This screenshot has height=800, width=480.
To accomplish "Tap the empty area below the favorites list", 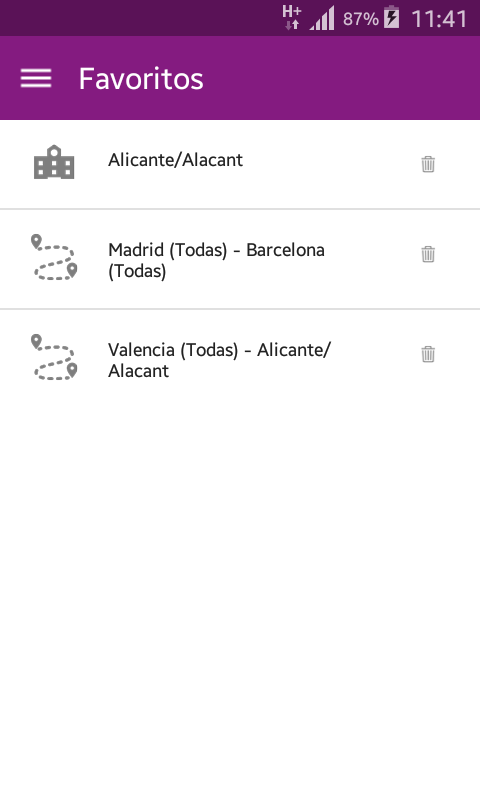I will (x=240, y=602).
